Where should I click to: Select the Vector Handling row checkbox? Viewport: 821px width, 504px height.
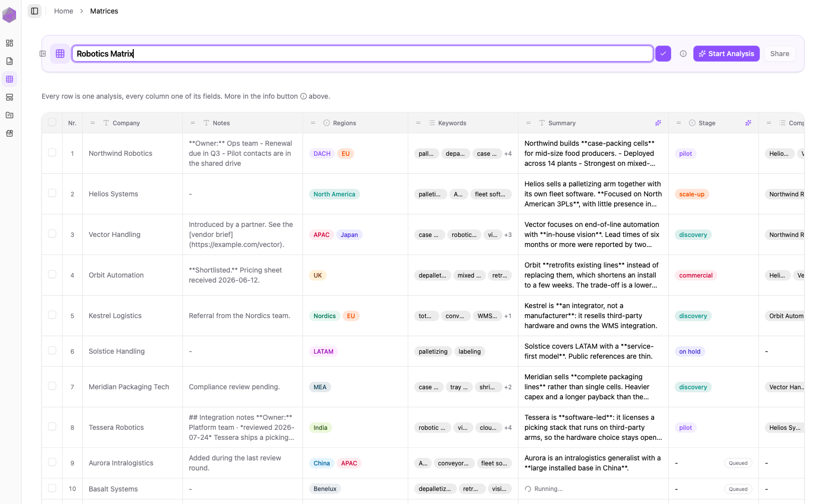click(52, 233)
